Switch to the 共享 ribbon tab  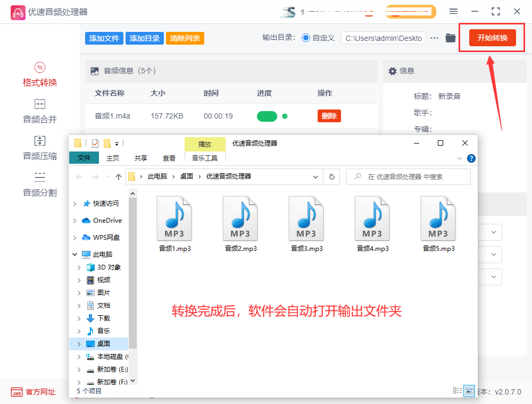(x=141, y=158)
